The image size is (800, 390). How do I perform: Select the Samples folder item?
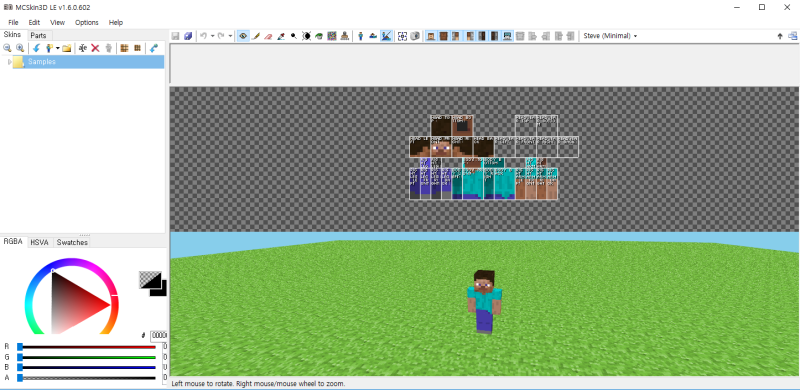click(x=42, y=62)
